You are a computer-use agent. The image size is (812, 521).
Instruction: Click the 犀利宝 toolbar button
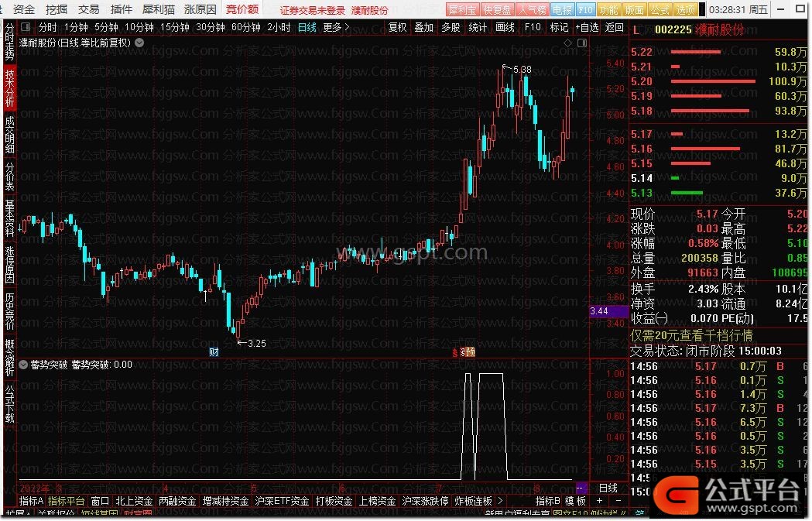[x=462, y=10]
